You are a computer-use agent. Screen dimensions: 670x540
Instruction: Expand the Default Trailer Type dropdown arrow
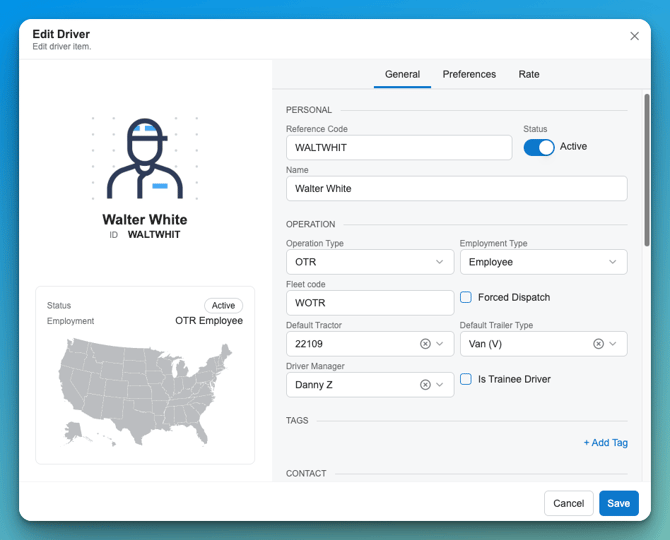coord(613,344)
